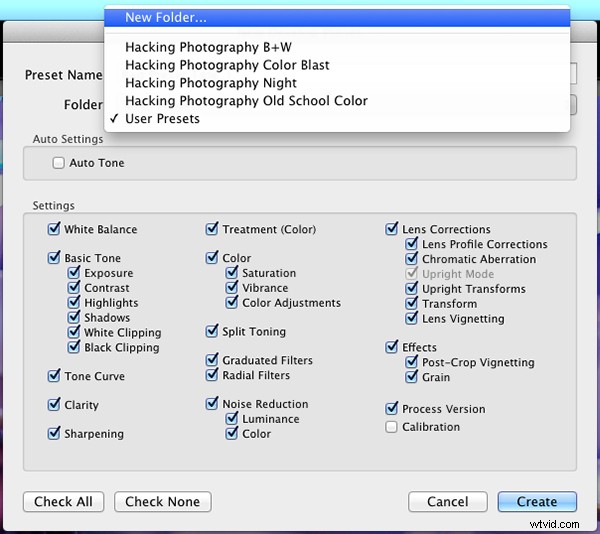Toggle the Transform checkbox

pyautogui.click(x=411, y=303)
